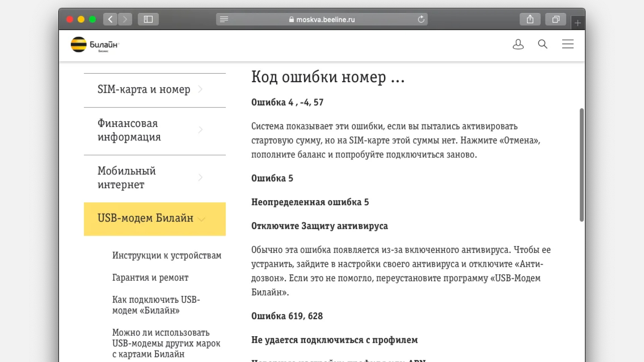Go forward with Safari's forward arrow
The height and width of the screenshot is (362, 644).
(125, 19)
